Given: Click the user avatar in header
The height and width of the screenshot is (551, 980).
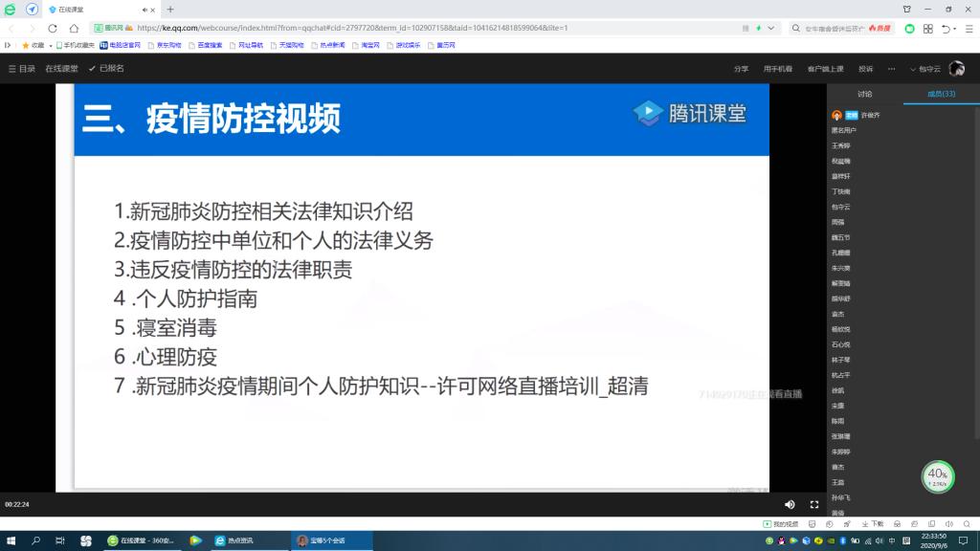Looking at the screenshot, I should tap(956, 69).
